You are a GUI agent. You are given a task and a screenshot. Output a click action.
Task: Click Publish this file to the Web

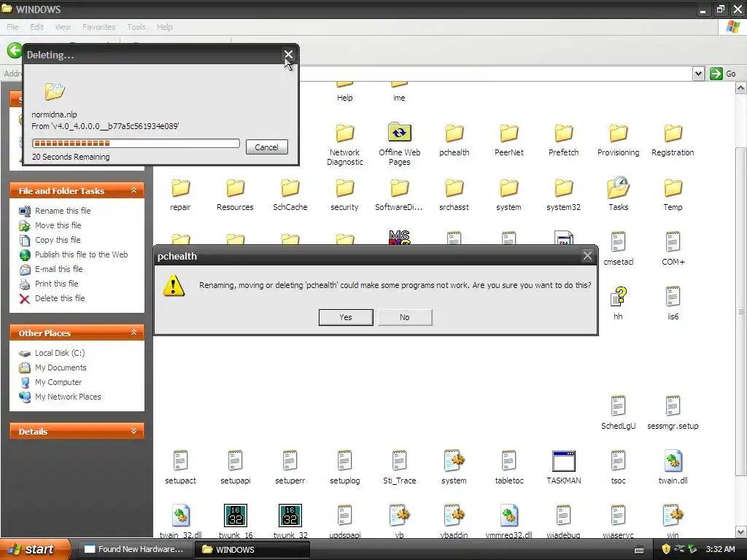tap(81, 254)
